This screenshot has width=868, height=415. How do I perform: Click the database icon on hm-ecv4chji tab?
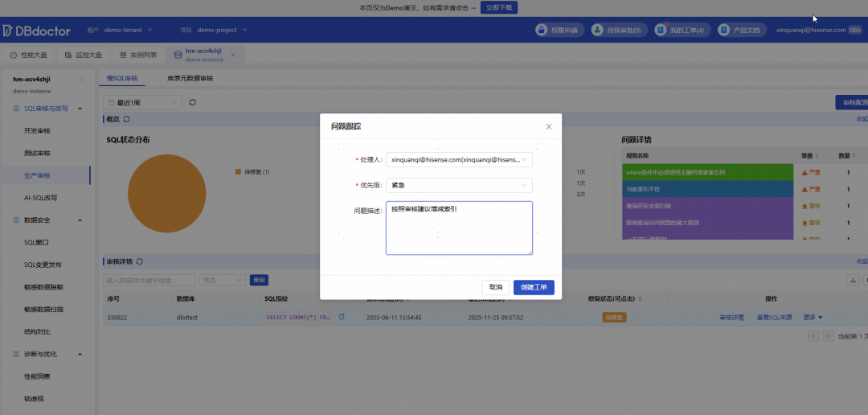click(x=178, y=55)
